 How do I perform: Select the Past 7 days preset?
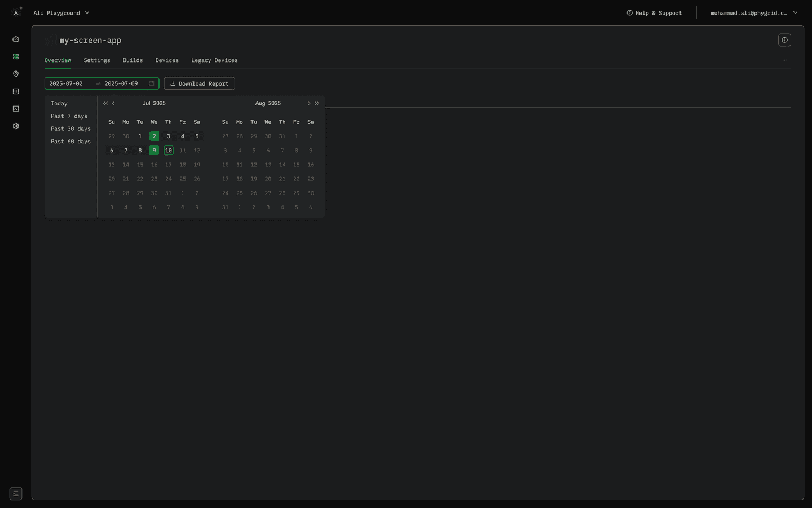[x=69, y=116]
